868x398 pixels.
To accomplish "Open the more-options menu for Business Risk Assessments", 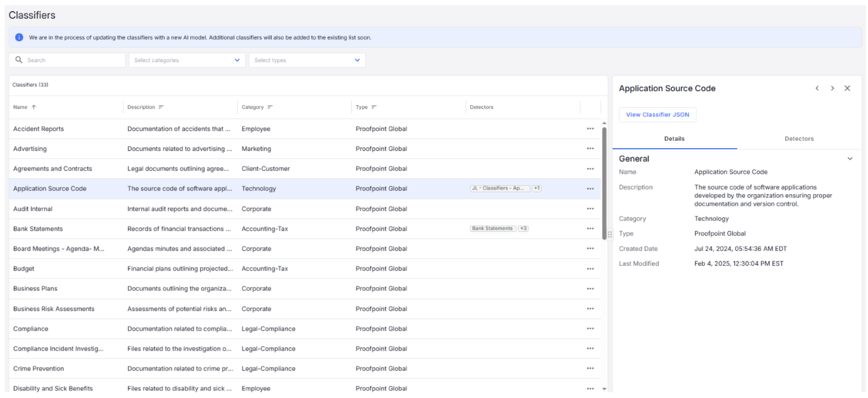I will [x=590, y=308].
